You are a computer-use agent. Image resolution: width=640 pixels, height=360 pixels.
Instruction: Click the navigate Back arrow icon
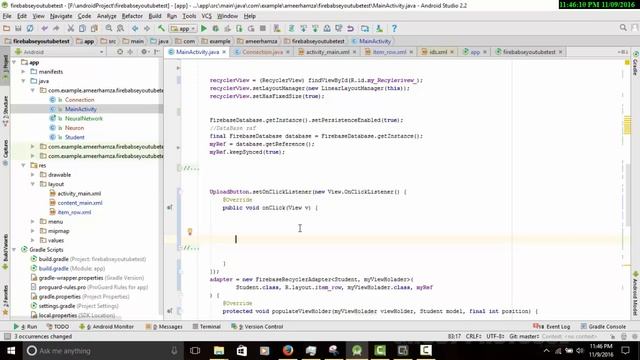[x=135, y=29]
